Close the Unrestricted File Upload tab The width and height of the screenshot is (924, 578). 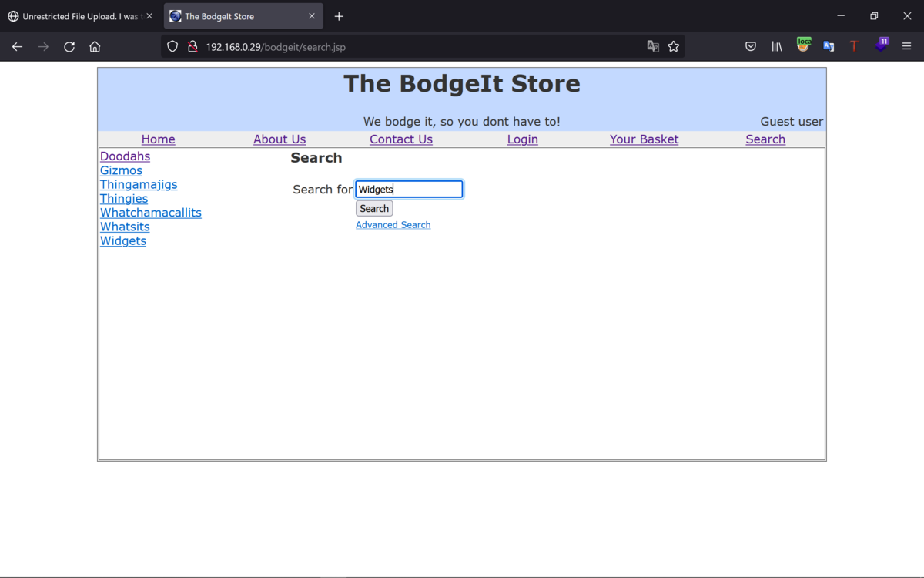149,16
